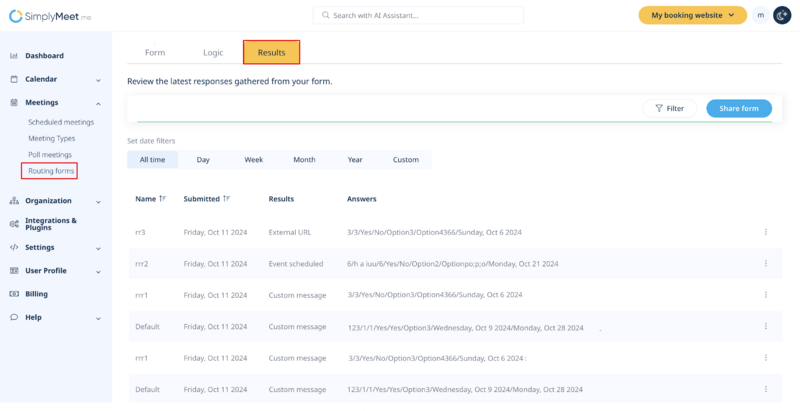Image resolution: width=800 pixels, height=411 pixels.
Task: Click 'External URL' result cell
Action: [x=290, y=232]
